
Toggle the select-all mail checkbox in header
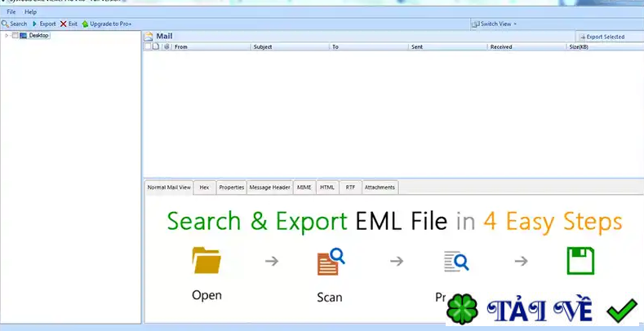[x=148, y=46]
